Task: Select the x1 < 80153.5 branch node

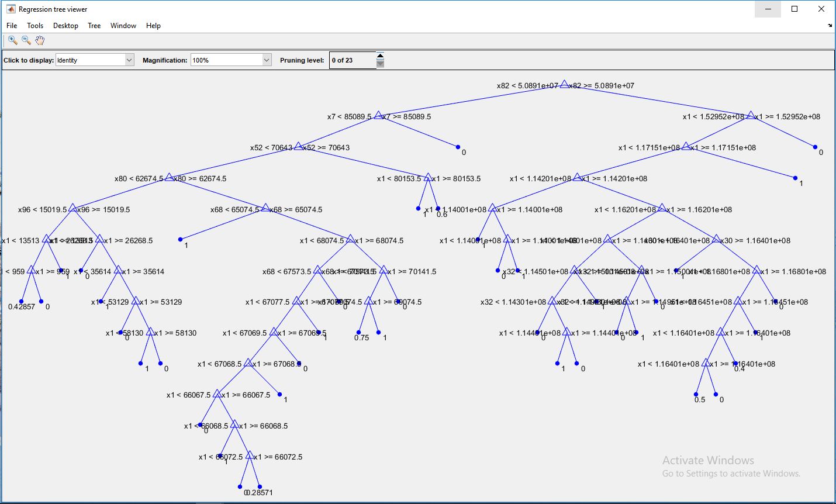Action: 427,178
